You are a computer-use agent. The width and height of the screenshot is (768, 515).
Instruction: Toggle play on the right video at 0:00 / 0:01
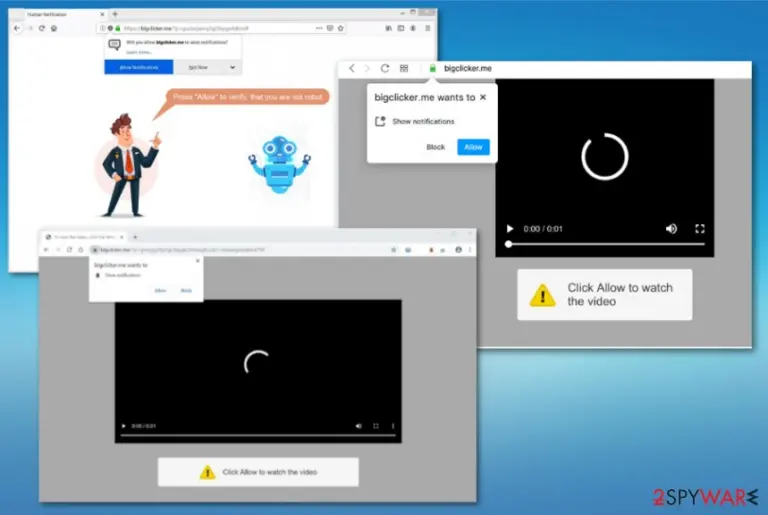coord(510,228)
